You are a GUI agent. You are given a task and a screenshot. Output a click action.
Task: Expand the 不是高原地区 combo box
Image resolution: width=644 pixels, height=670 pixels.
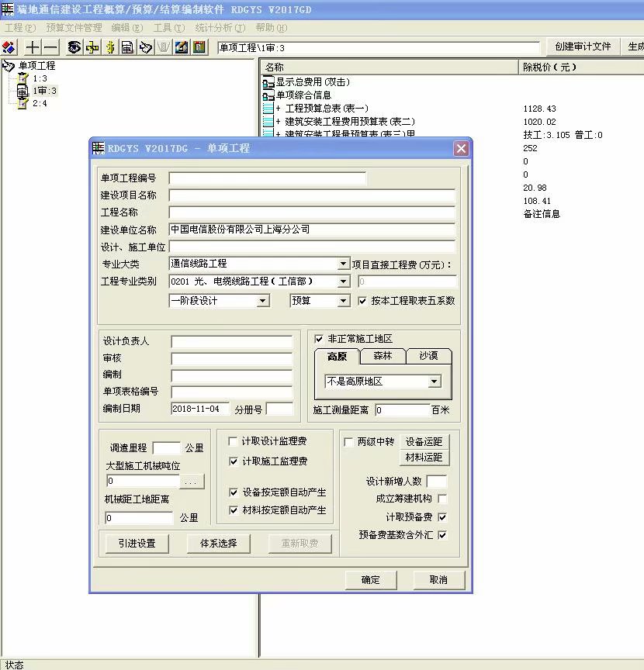434,382
